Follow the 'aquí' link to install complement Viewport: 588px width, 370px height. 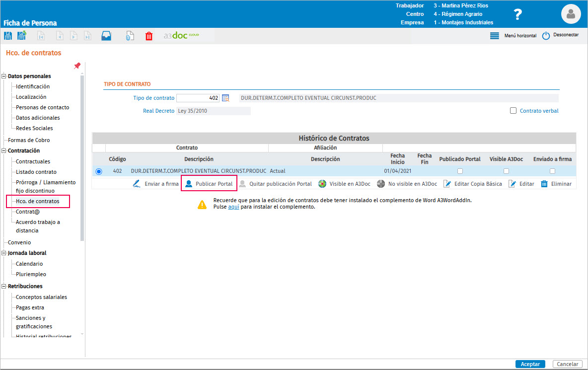[x=233, y=207]
